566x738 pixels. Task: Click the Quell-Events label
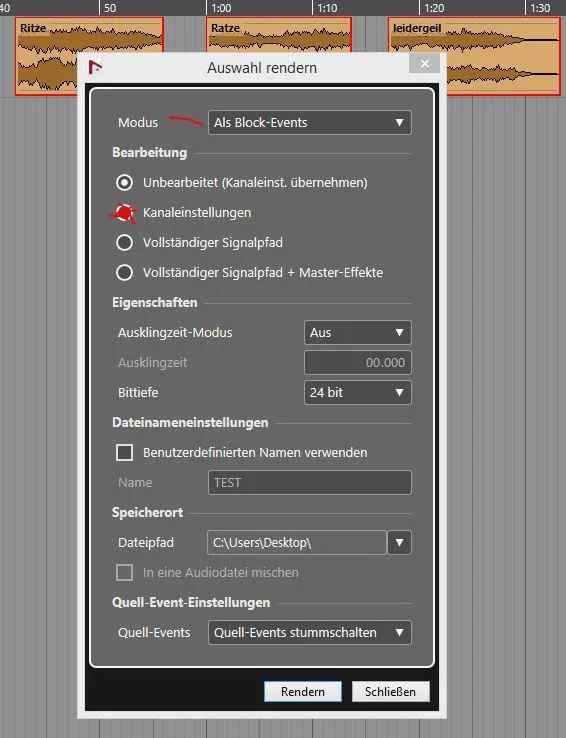coord(154,632)
